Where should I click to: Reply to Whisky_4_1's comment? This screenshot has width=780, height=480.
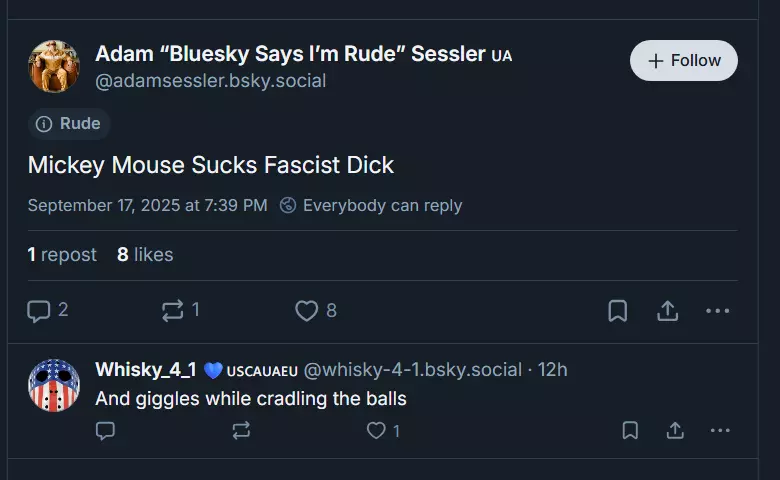tap(105, 430)
